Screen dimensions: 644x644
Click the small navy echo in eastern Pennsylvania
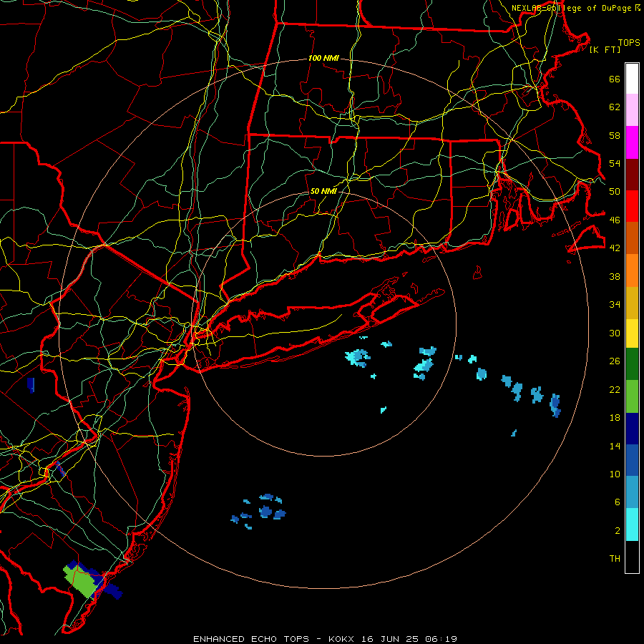[x=31, y=385]
